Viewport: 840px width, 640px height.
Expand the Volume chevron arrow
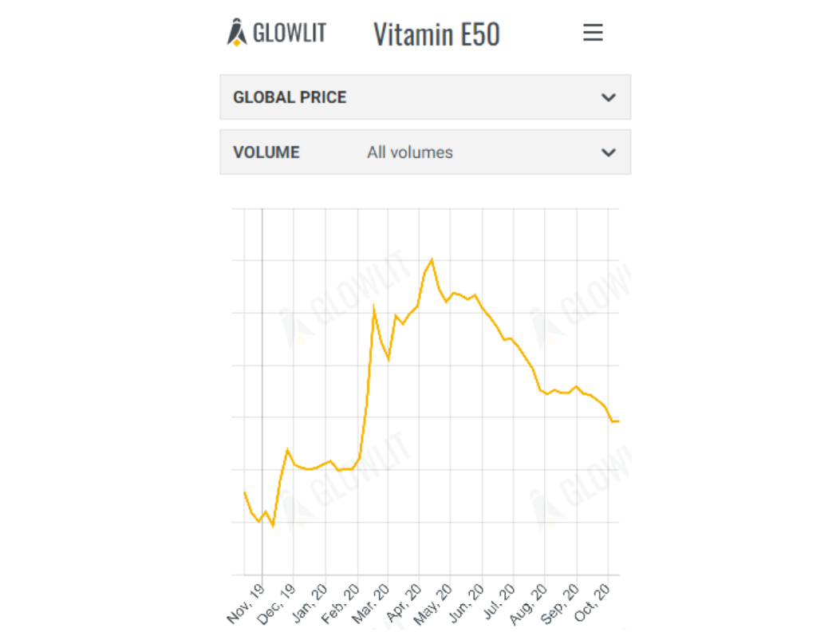[609, 152]
